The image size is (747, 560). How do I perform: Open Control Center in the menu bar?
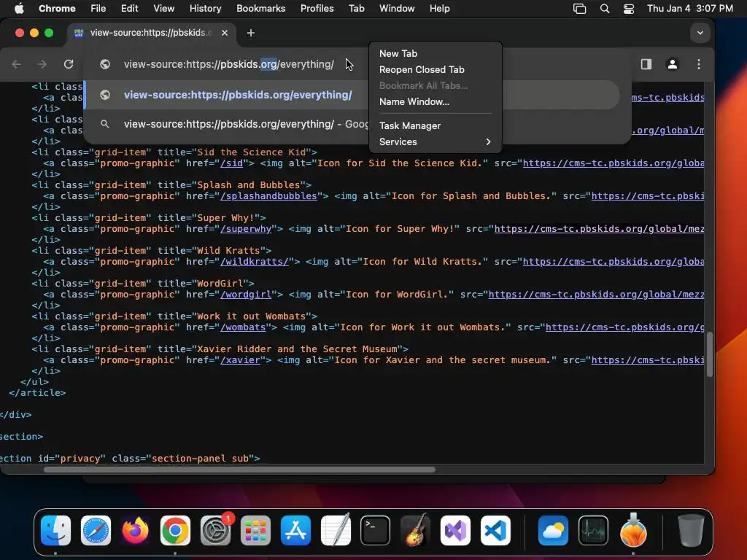(x=629, y=8)
